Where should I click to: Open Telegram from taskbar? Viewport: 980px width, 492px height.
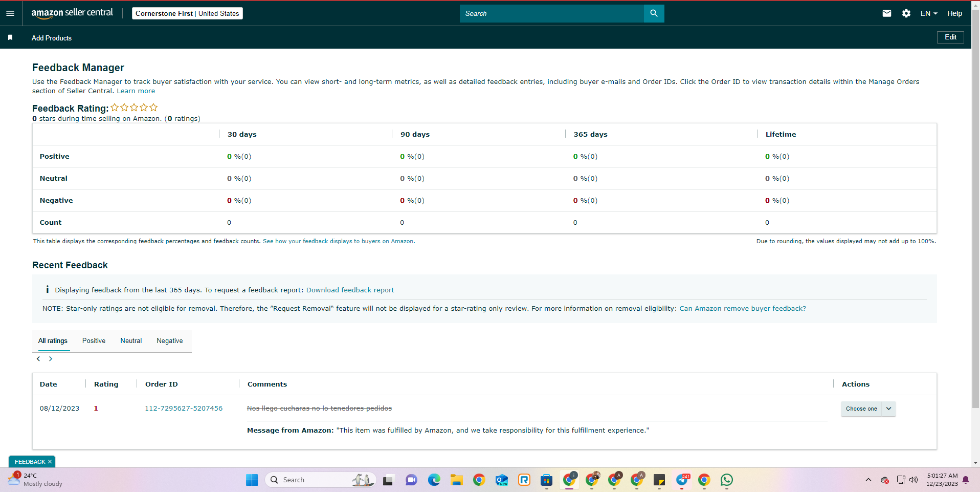pos(682,480)
